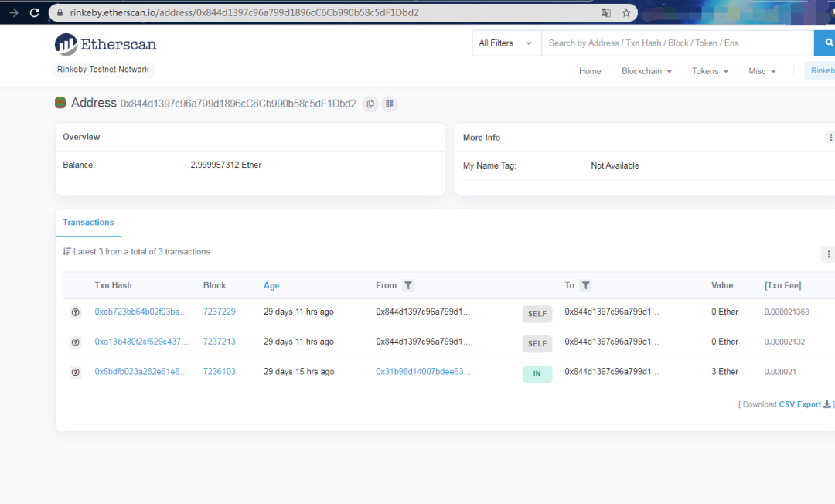Filter by To column funnel icon
This screenshot has width=835, height=504.
586,286
